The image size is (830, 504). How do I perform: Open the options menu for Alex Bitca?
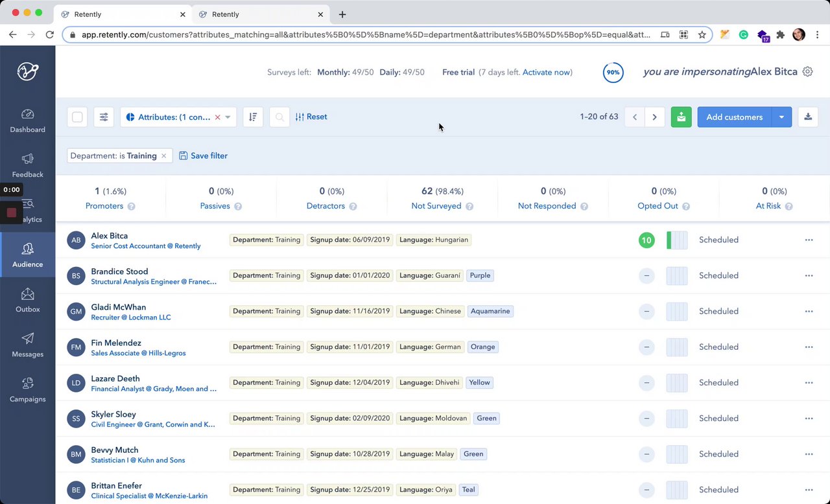(x=809, y=240)
